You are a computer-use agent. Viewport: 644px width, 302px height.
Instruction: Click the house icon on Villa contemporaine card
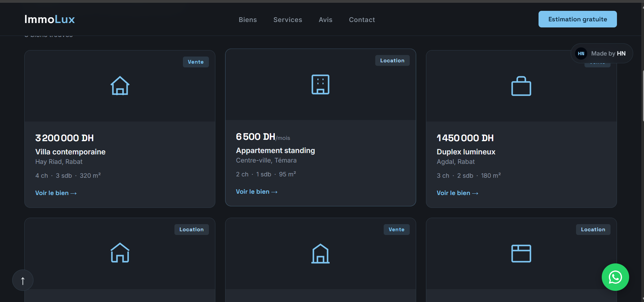click(x=120, y=86)
